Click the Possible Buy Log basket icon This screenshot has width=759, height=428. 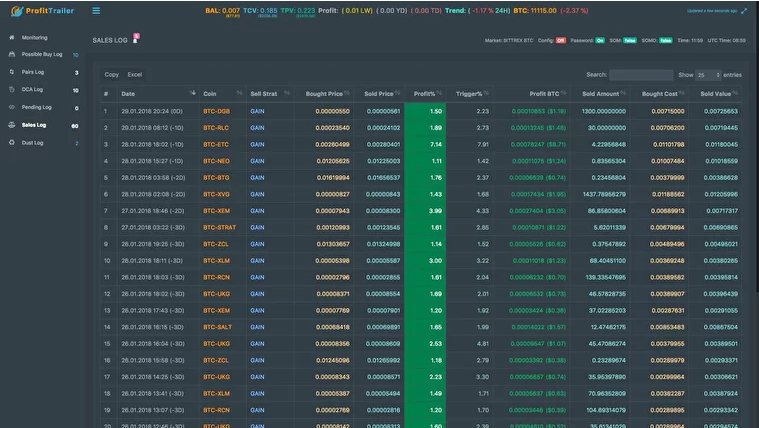tap(12, 54)
